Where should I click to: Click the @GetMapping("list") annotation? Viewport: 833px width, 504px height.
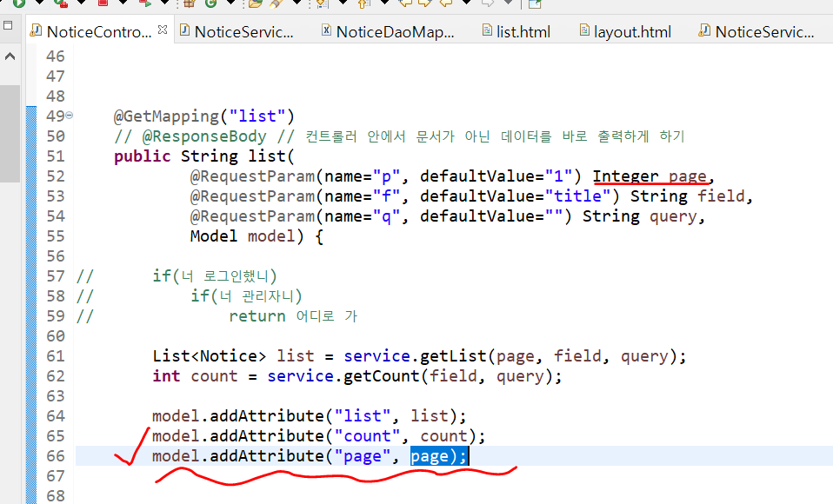tap(204, 116)
